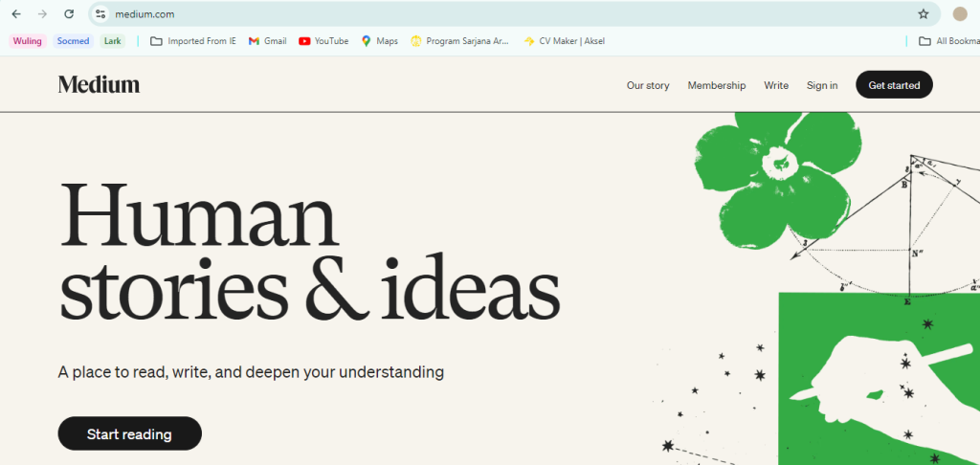980x465 pixels.
Task: Open the Membership nav link
Action: point(716,85)
